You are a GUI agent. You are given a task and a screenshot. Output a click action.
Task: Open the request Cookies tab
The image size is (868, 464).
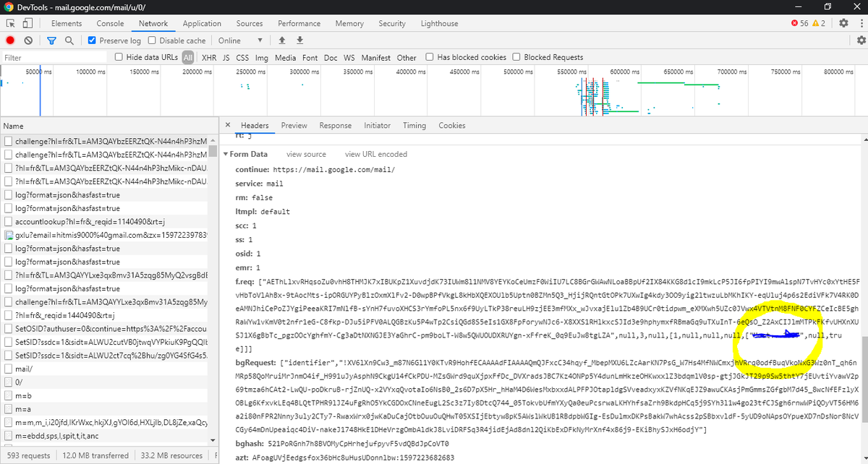click(452, 125)
